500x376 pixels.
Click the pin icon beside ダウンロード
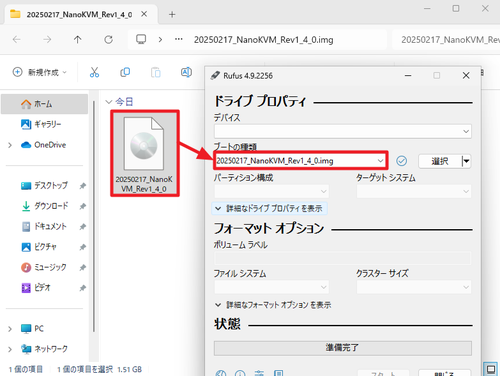click(x=82, y=206)
